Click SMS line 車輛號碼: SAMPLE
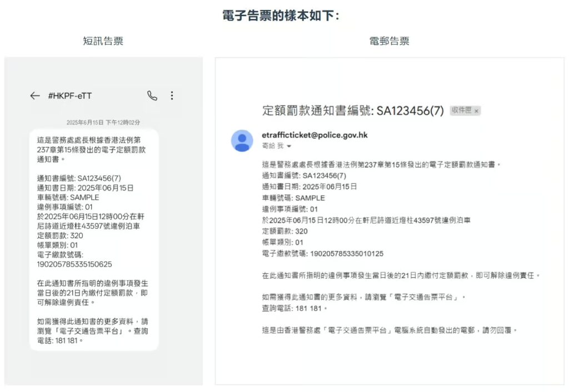This screenshot has width=569, height=392. [x=68, y=198]
